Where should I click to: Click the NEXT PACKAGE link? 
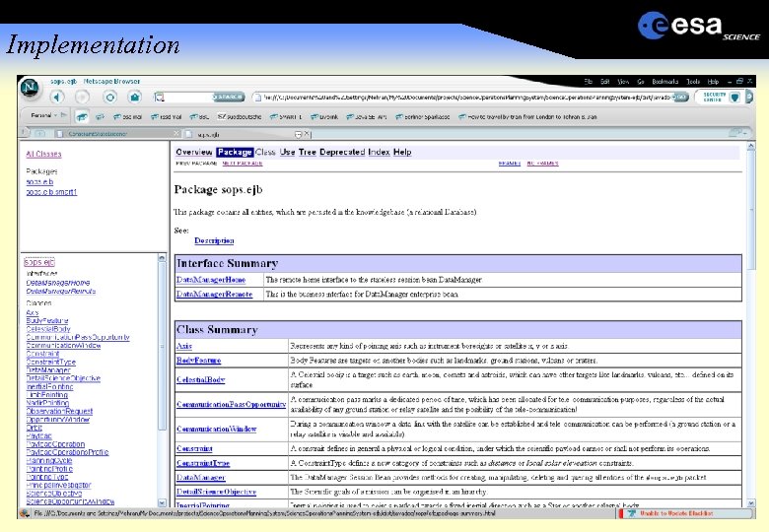(x=243, y=164)
